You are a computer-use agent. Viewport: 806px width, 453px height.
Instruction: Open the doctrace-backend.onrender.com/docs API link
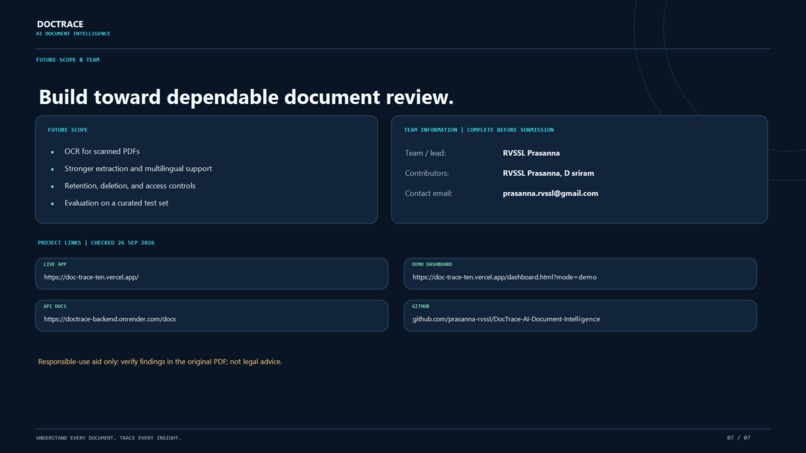coord(109,319)
